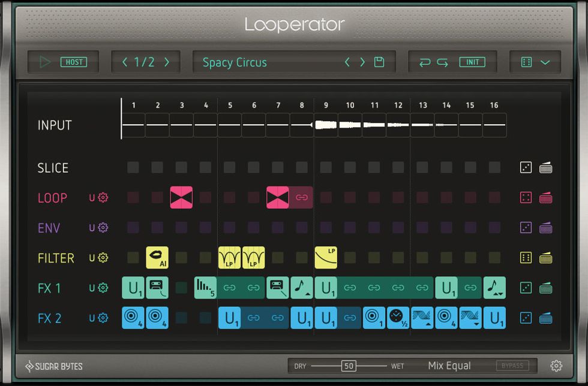588x386 pixels.
Task: Toggle the U button on LOOP row
Action: point(92,198)
